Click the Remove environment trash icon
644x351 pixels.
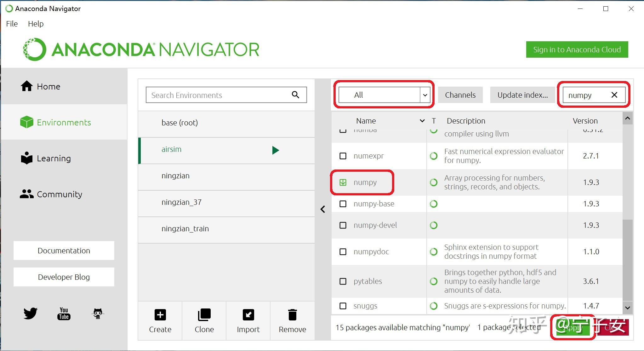(292, 315)
